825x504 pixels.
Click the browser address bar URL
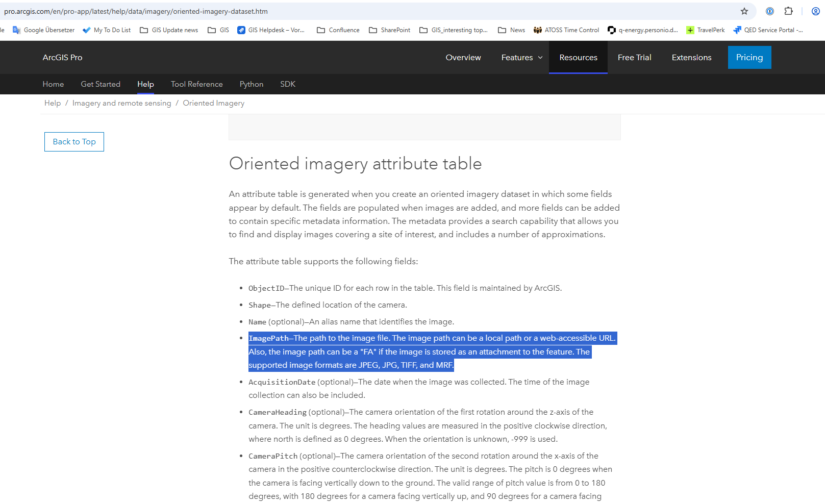point(136,11)
